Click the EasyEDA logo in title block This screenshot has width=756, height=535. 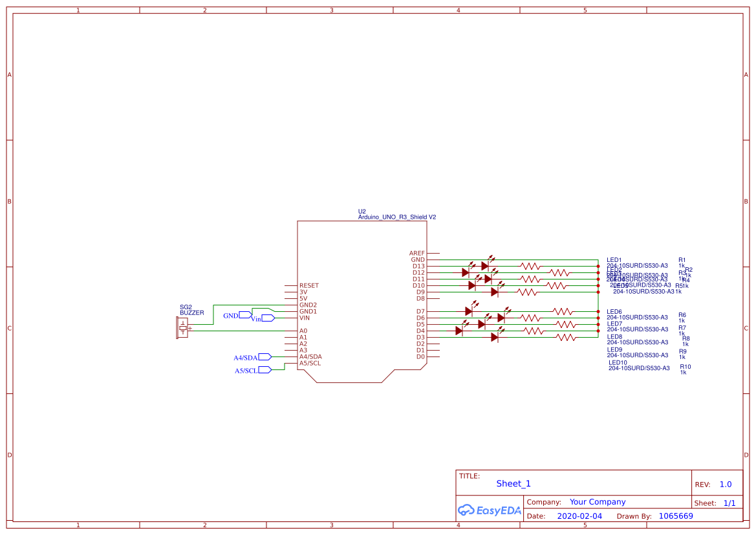pyautogui.click(x=490, y=510)
